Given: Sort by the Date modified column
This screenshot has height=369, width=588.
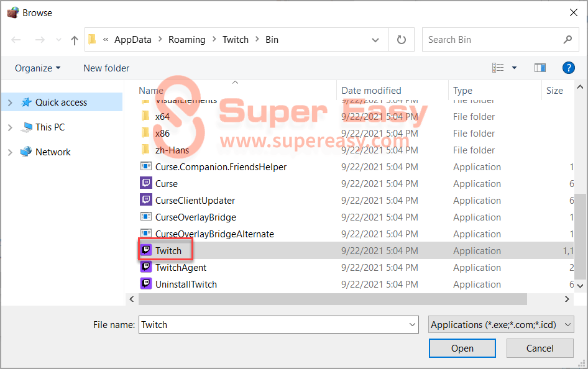Looking at the screenshot, I should pos(371,91).
